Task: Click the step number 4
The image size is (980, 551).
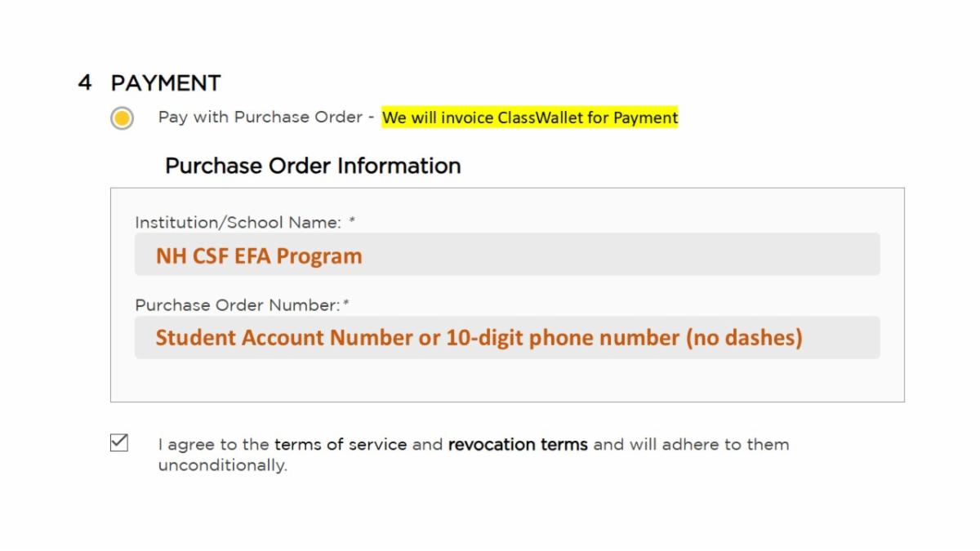Action: 85,83
